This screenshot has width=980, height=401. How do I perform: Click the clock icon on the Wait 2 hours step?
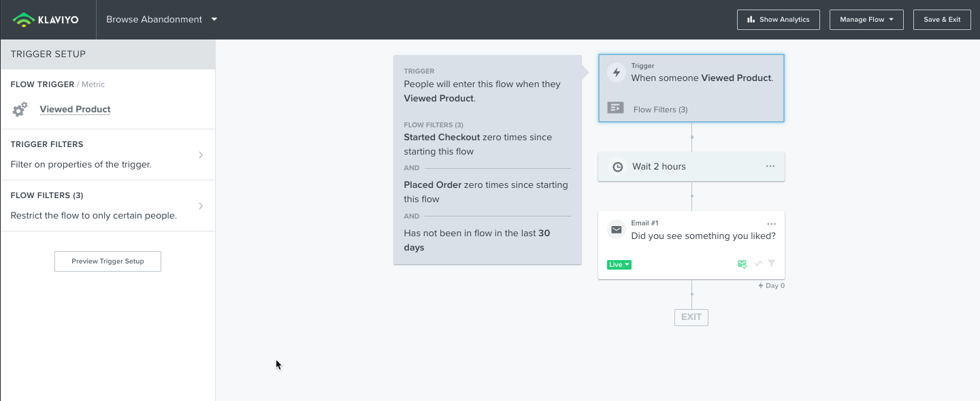(x=618, y=167)
